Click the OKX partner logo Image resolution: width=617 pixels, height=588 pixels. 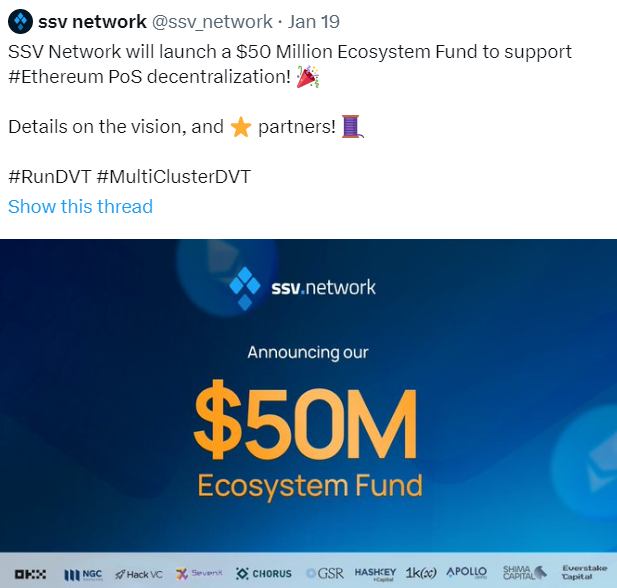(x=30, y=574)
